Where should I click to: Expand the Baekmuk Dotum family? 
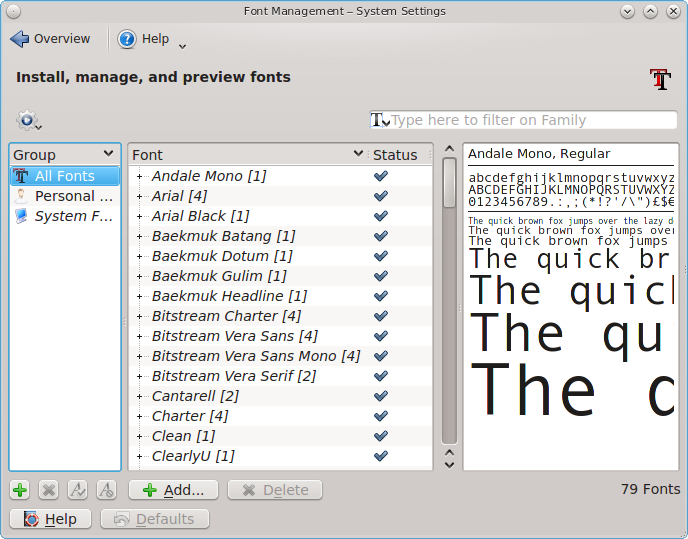click(x=140, y=256)
